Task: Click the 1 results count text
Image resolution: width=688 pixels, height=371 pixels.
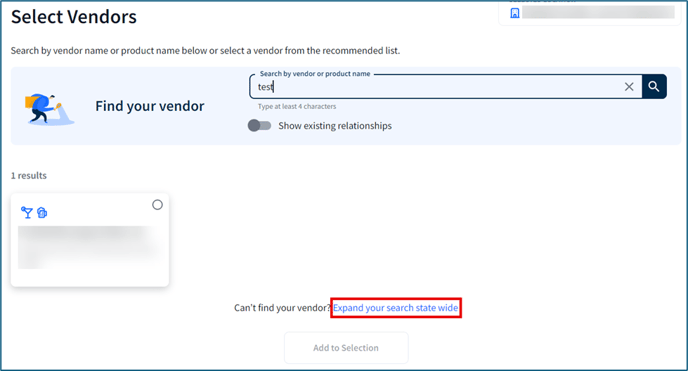Action: [x=29, y=175]
